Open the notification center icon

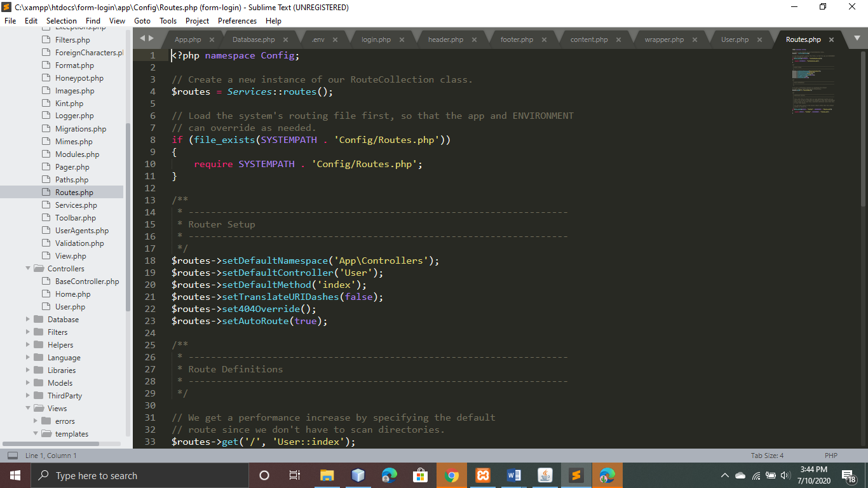click(x=848, y=475)
